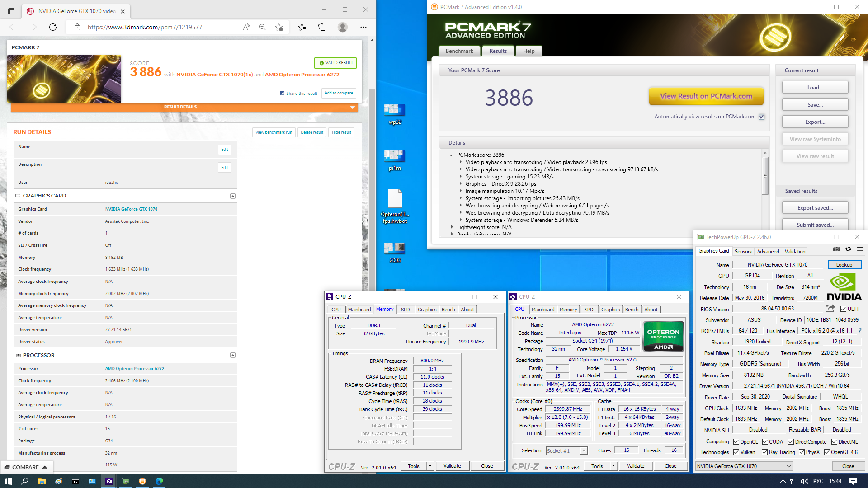Toggle automatically view results on PCMark.com
This screenshot has height=488, width=868.
pos(762,117)
